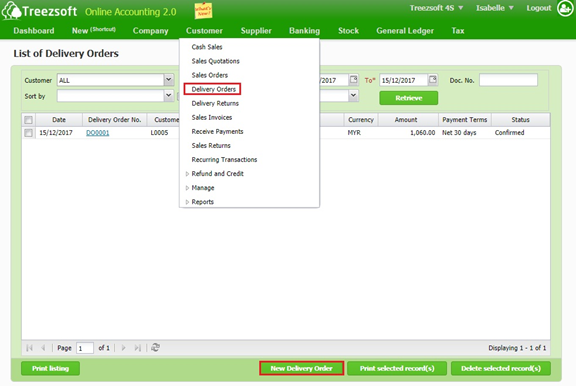Click the Doc. No. input field
This screenshot has width=576, height=386.
point(508,80)
